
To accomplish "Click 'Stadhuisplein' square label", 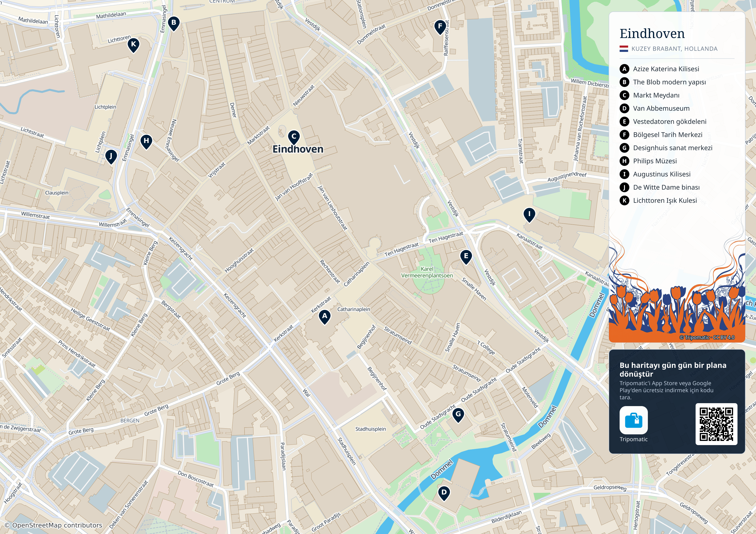I will click(x=370, y=429).
